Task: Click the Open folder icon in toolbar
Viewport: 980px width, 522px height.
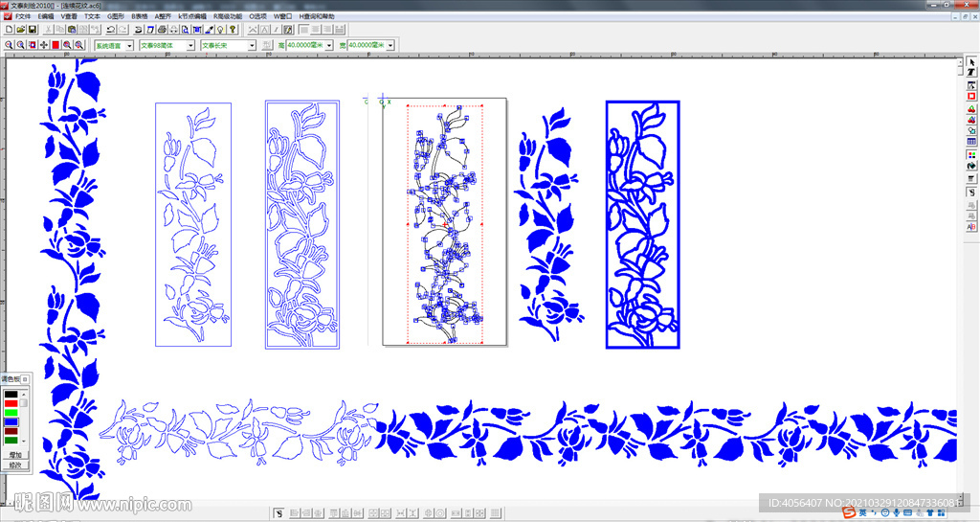Action: tap(20, 30)
